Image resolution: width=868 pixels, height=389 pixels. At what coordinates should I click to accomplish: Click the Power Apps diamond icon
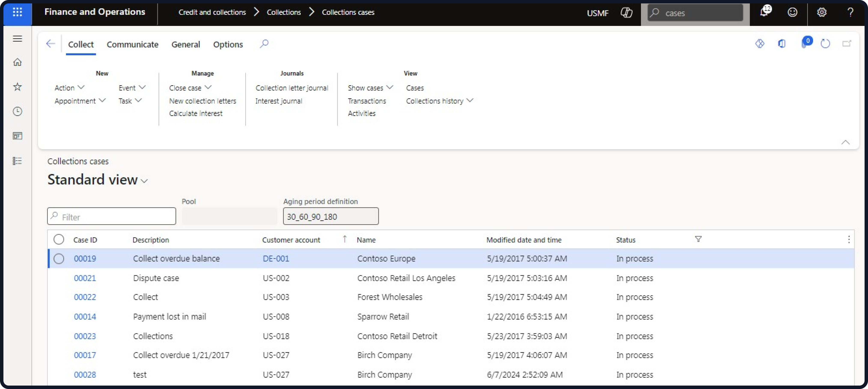pos(759,43)
